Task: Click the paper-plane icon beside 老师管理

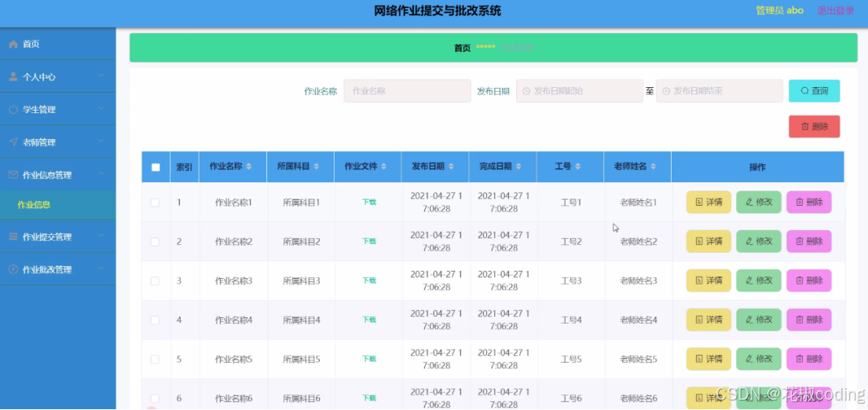Action: pyautogui.click(x=13, y=142)
